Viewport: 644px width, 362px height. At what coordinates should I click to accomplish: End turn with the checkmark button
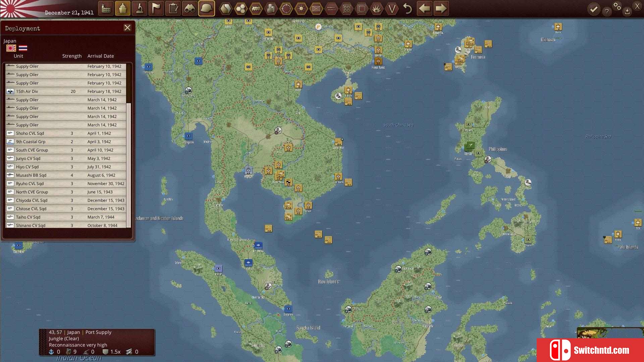[594, 9]
